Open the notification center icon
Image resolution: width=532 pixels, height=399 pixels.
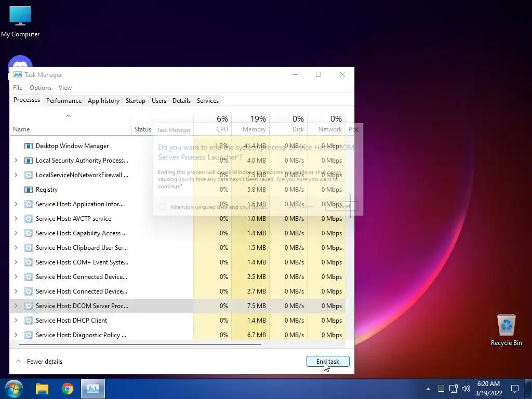coord(515,389)
